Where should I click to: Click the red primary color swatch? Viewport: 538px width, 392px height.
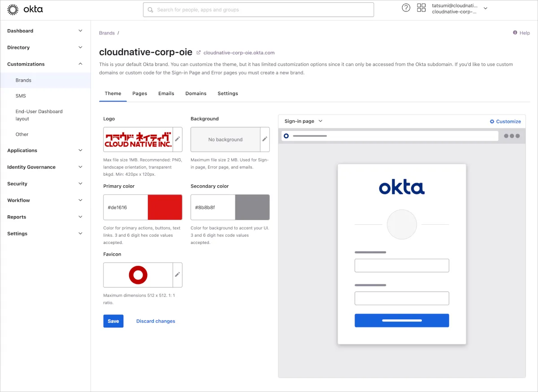click(x=165, y=207)
